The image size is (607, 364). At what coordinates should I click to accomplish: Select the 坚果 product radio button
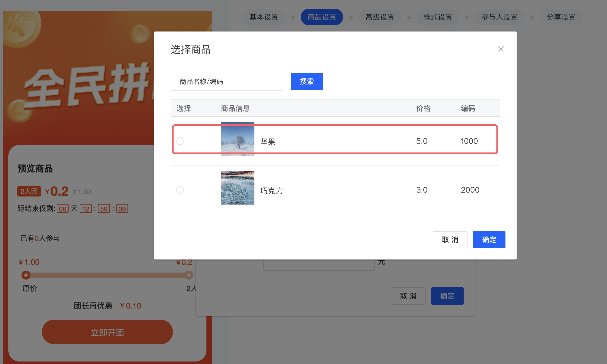click(x=180, y=141)
